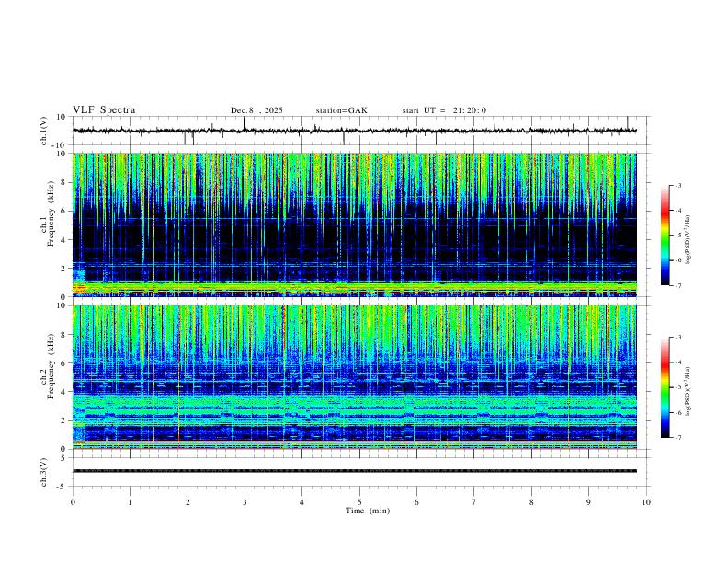Viewport: 728px width, 563px height.
Task: Click the "ch.3(V)" axis label
Action: coord(43,473)
